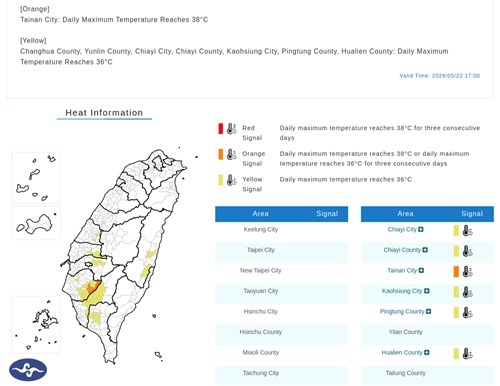Expand Tainan City plus icon
The width and height of the screenshot is (500, 386).
pos(421,270)
